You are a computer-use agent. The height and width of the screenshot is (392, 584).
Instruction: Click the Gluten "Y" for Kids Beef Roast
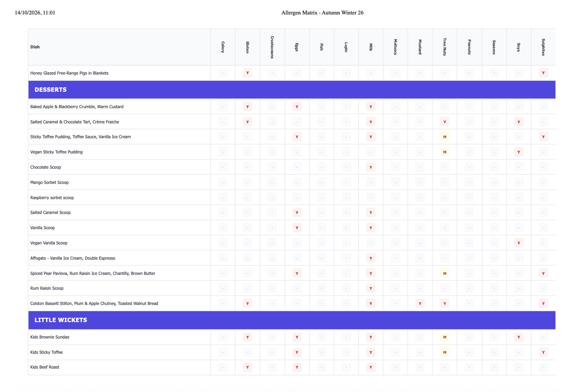(x=247, y=367)
